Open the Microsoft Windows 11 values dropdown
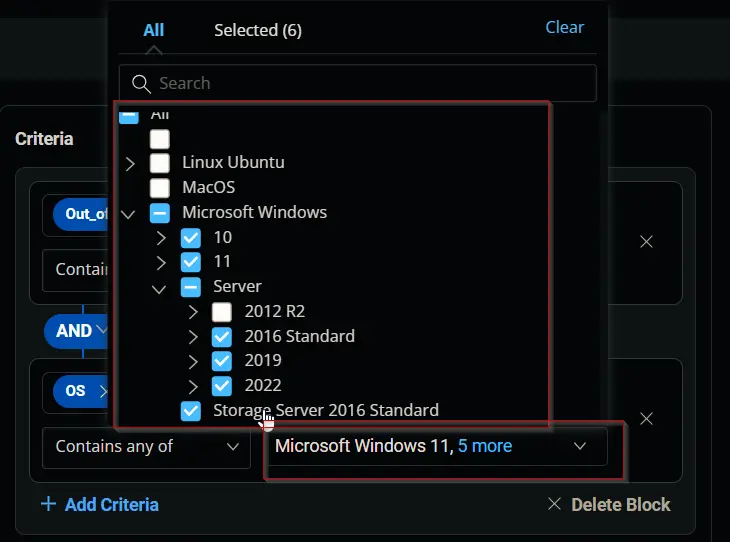Image resolution: width=730 pixels, height=542 pixels. [437, 446]
